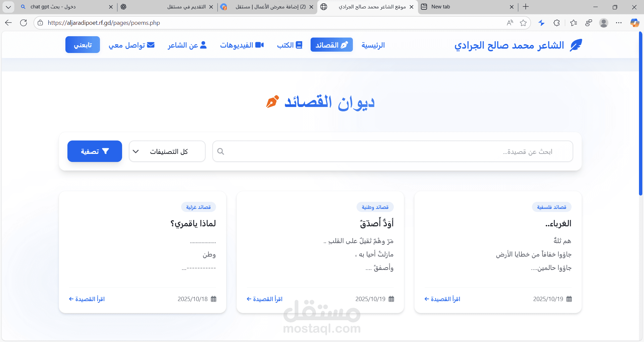Click the search magnifier icon in the poem search box
The image size is (644, 342).
[x=221, y=152]
